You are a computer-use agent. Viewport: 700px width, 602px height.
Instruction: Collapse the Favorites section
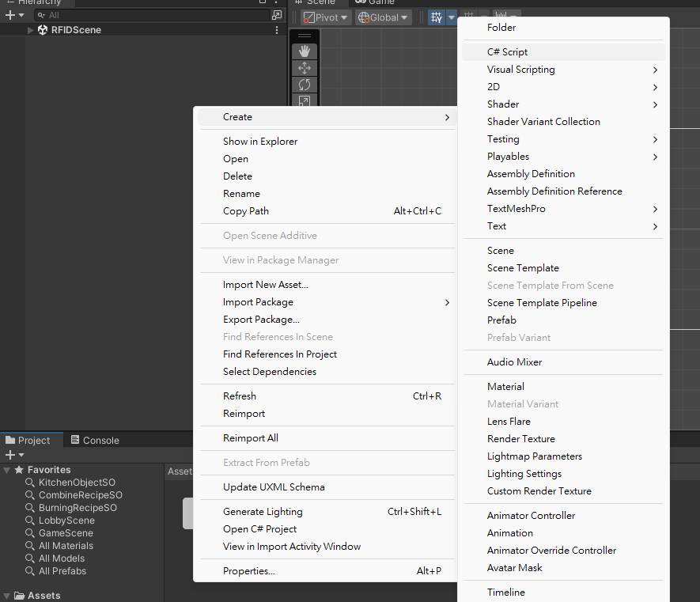click(x=6, y=470)
